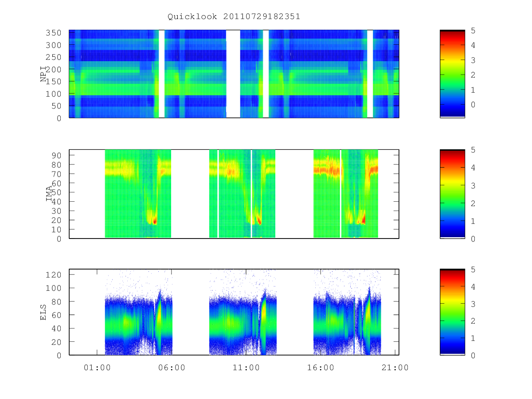Click the 3 label on IMA colorbar

pyautogui.click(x=473, y=185)
